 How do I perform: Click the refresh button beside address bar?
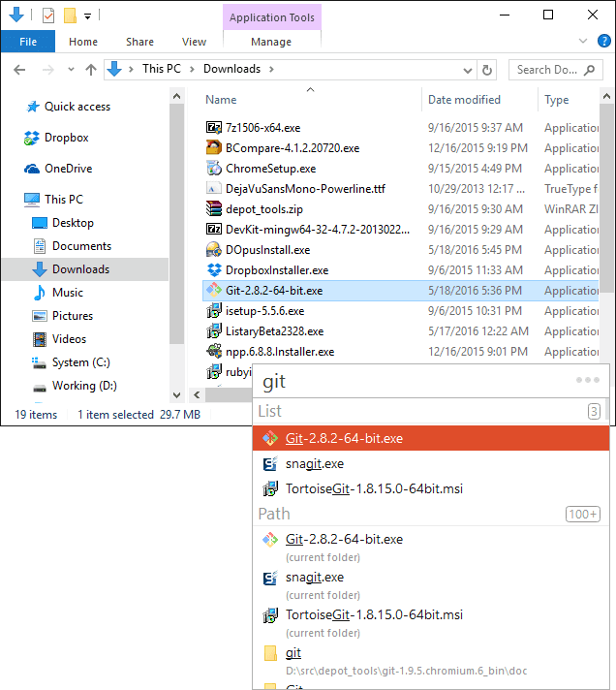pos(487,70)
